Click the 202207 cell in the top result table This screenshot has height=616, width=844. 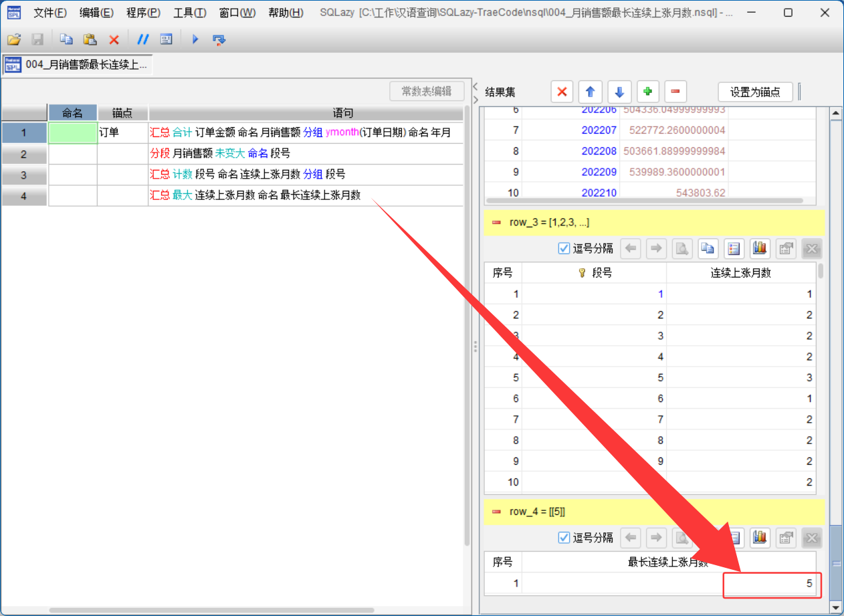click(570, 130)
